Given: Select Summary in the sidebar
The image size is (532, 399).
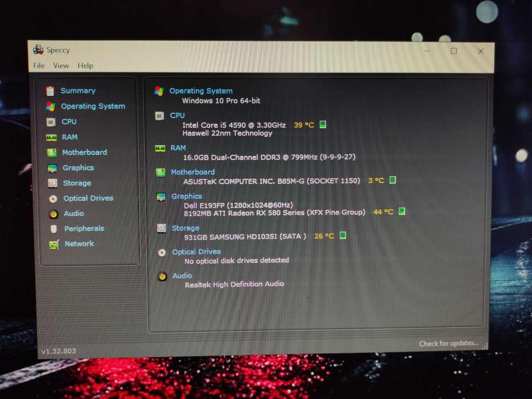Looking at the screenshot, I should click(x=78, y=91).
